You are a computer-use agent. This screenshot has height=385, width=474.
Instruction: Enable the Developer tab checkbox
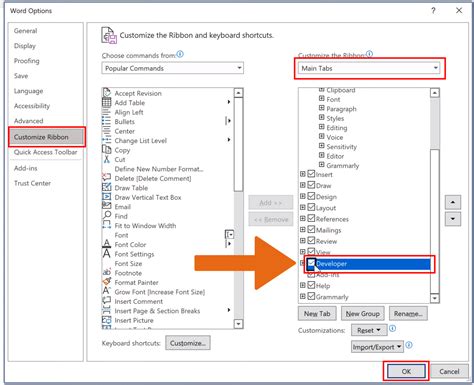tap(311, 263)
